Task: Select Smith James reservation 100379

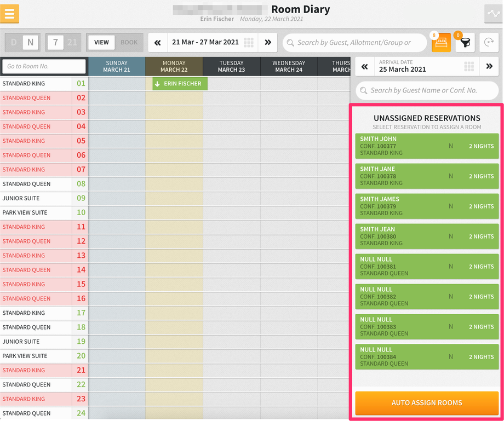Action: 427,206
